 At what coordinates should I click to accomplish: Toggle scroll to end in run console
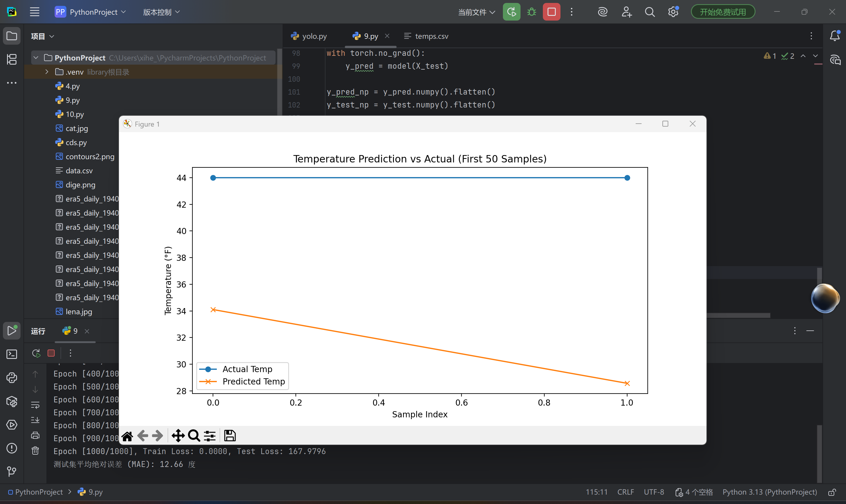tap(35, 420)
